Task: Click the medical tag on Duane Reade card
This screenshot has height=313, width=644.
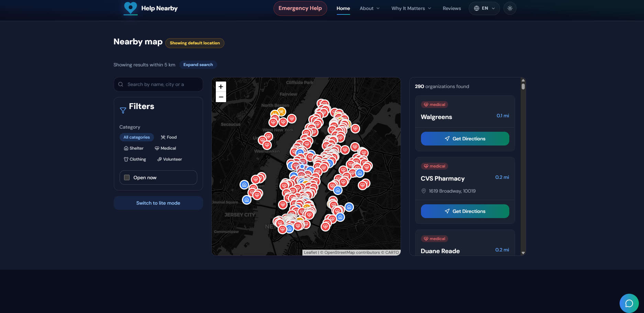Action: point(434,239)
